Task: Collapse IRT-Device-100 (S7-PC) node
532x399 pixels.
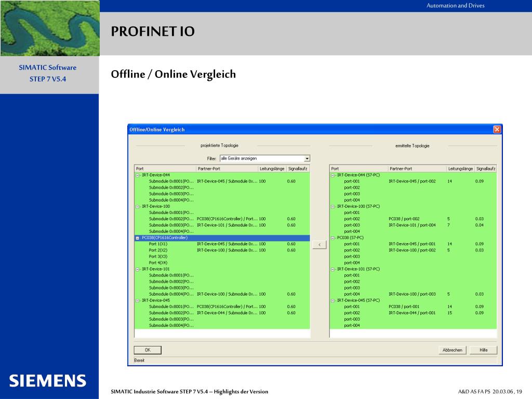Action: [x=332, y=206]
